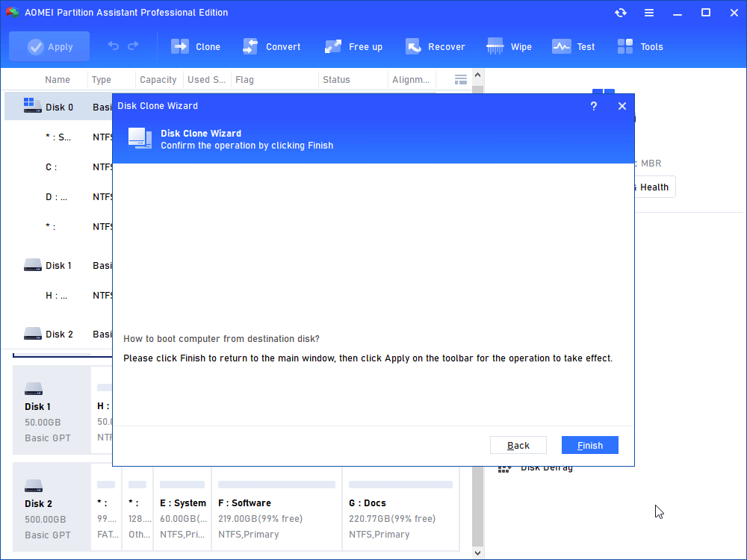Click the '219.00GB(99% free)' text

260,519
